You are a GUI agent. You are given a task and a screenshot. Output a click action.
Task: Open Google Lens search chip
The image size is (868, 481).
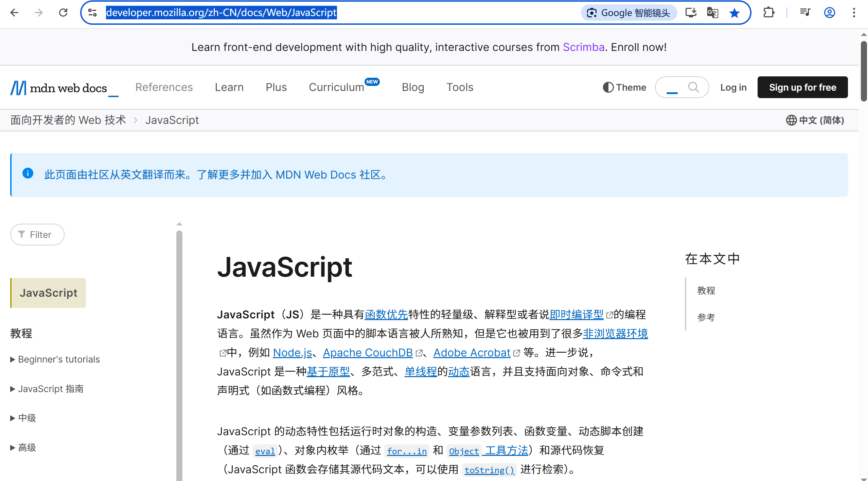coord(629,13)
